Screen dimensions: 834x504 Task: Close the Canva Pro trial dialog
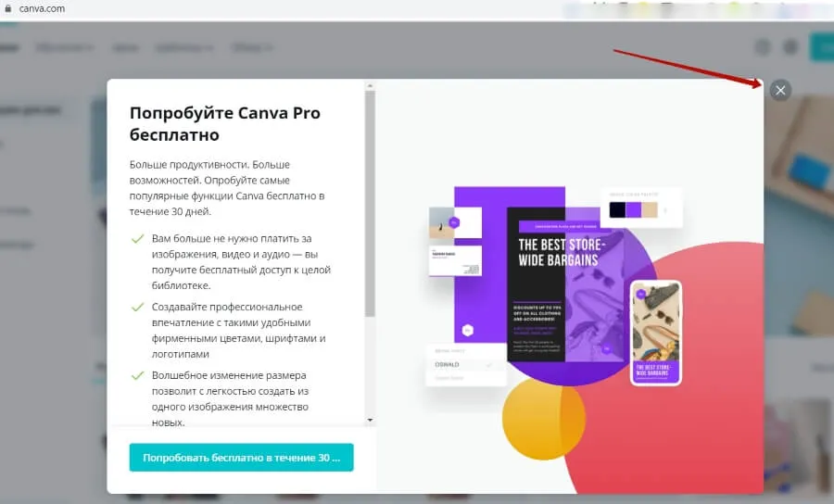[780, 91]
